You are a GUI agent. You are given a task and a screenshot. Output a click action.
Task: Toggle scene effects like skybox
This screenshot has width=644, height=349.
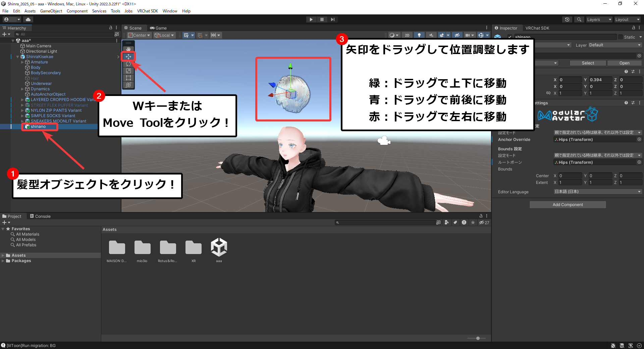(x=442, y=35)
